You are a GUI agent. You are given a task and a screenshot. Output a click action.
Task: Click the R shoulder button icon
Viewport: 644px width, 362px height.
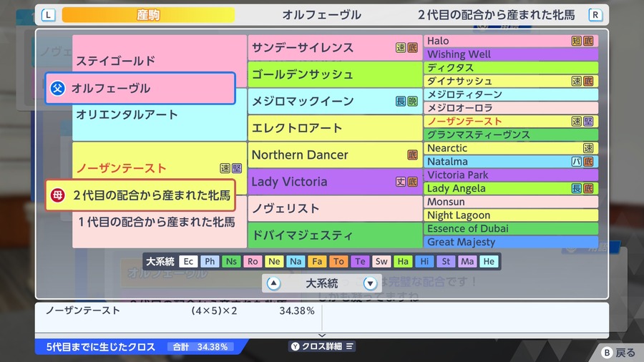(x=595, y=15)
